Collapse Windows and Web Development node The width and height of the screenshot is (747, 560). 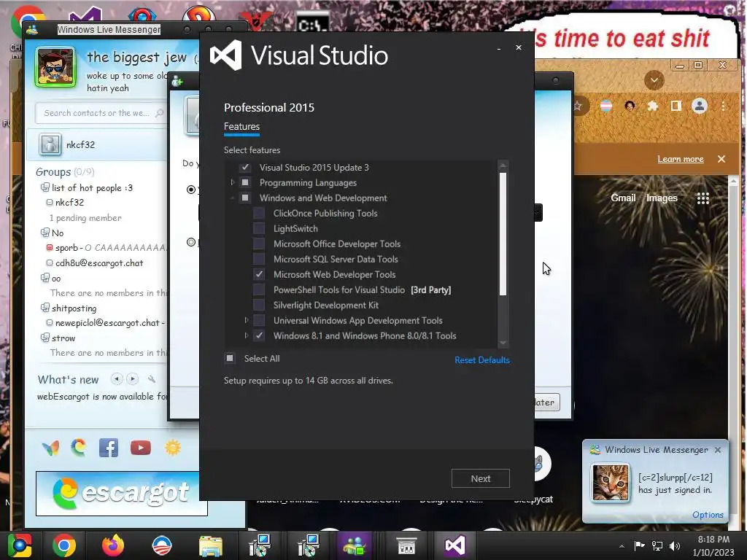(x=233, y=198)
